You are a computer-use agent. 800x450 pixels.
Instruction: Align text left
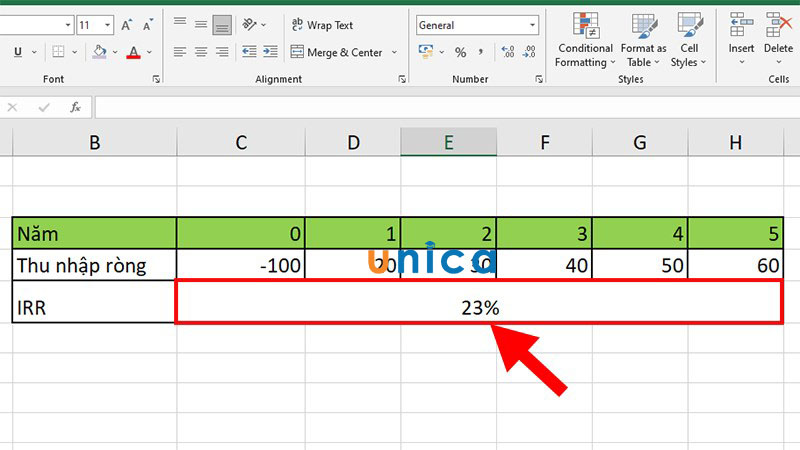click(x=180, y=52)
